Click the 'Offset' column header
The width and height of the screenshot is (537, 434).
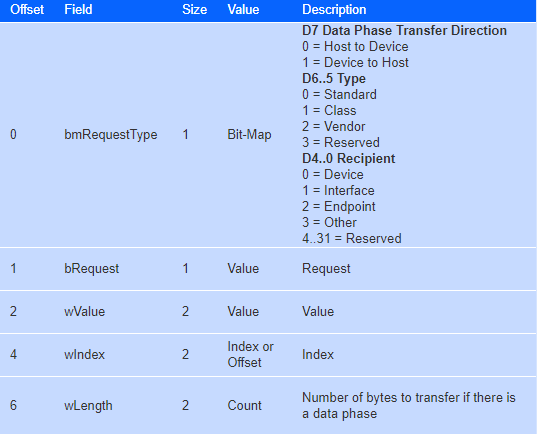pos(27,10)
